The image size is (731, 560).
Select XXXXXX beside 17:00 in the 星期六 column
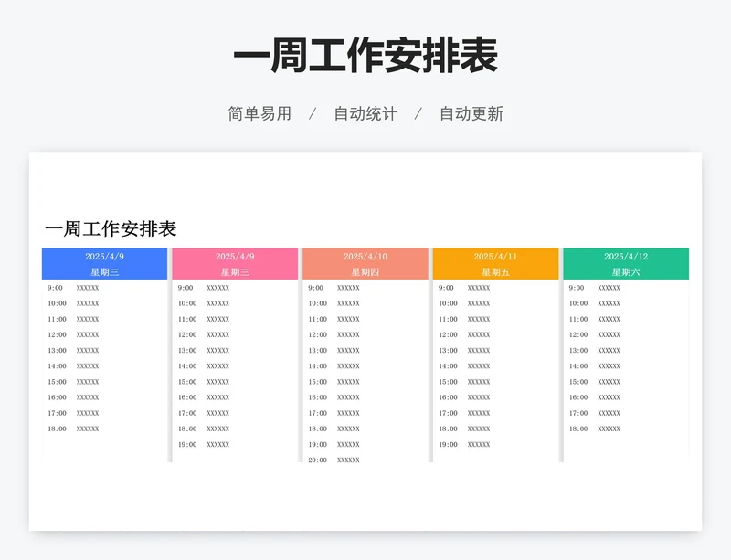pyautogui.click(x=609, y=413)
